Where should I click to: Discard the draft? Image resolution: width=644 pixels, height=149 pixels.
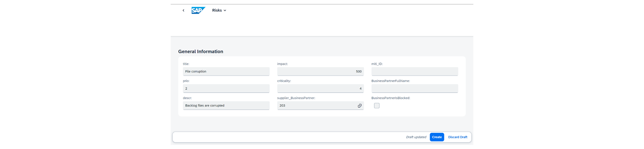458,137
